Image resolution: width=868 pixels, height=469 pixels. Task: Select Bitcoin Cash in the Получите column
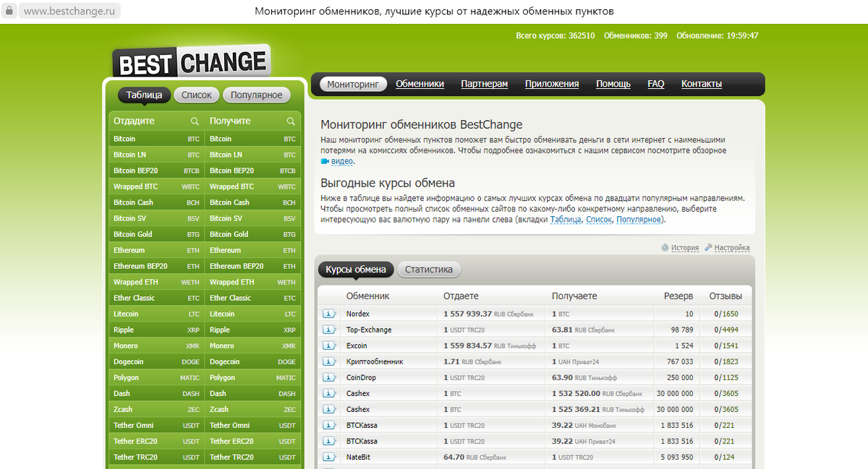point(252,202)
